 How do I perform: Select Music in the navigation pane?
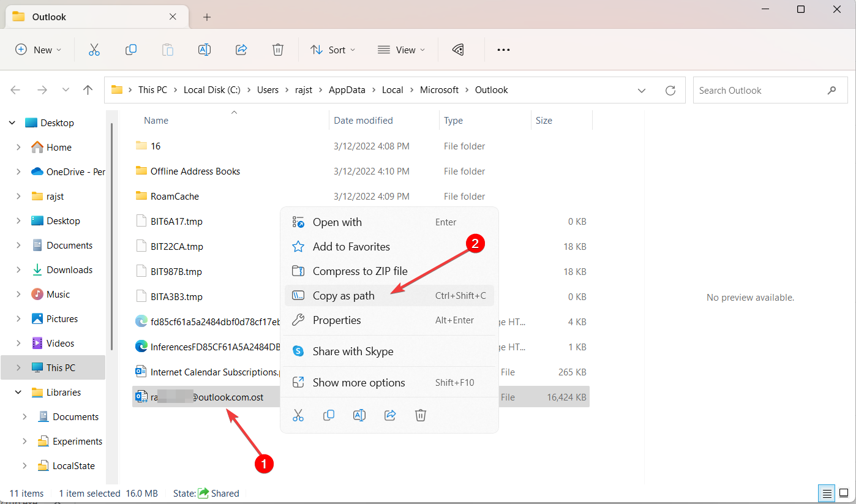click(58, 294)
